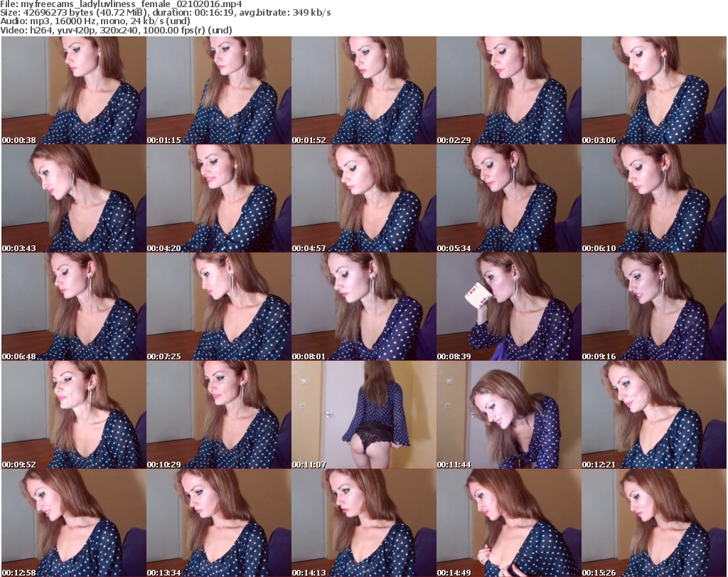
Task: Click the file name text ending in .mp4
Action: pyautogui.click(x=132, y=4)
